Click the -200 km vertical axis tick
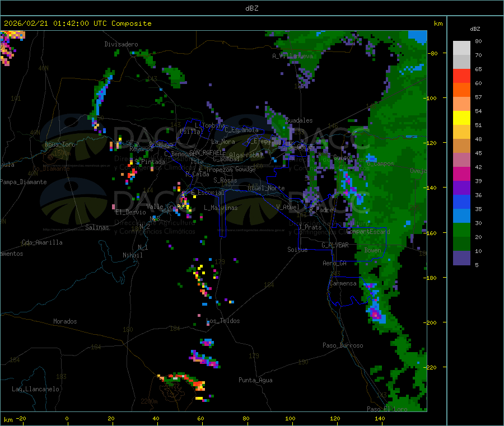The image size is (504, 426). point(431,322)
